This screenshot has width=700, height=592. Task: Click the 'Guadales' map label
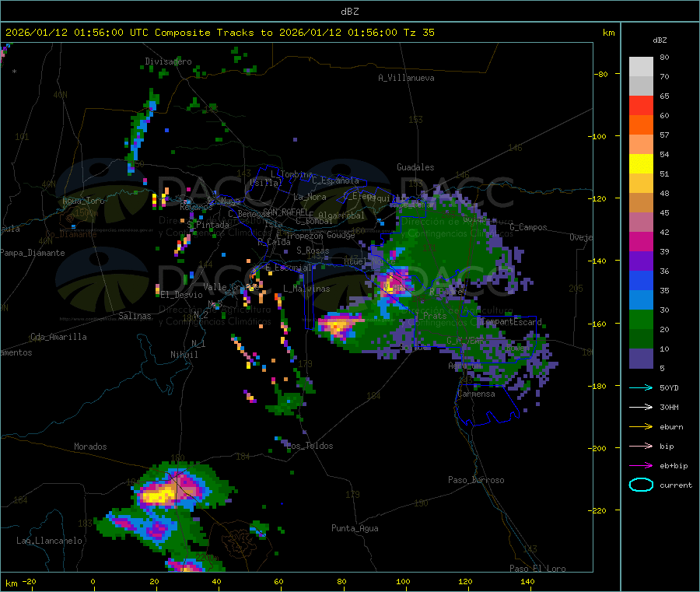click(415, 167)
